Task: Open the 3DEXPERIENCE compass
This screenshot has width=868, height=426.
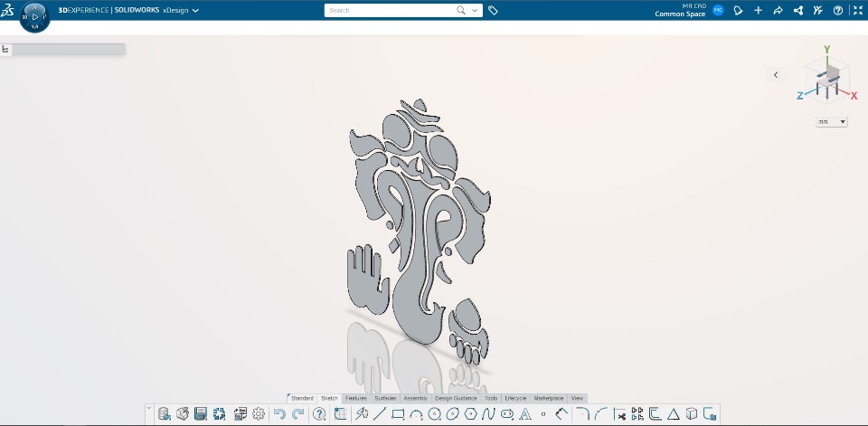Action: (35, 17)
